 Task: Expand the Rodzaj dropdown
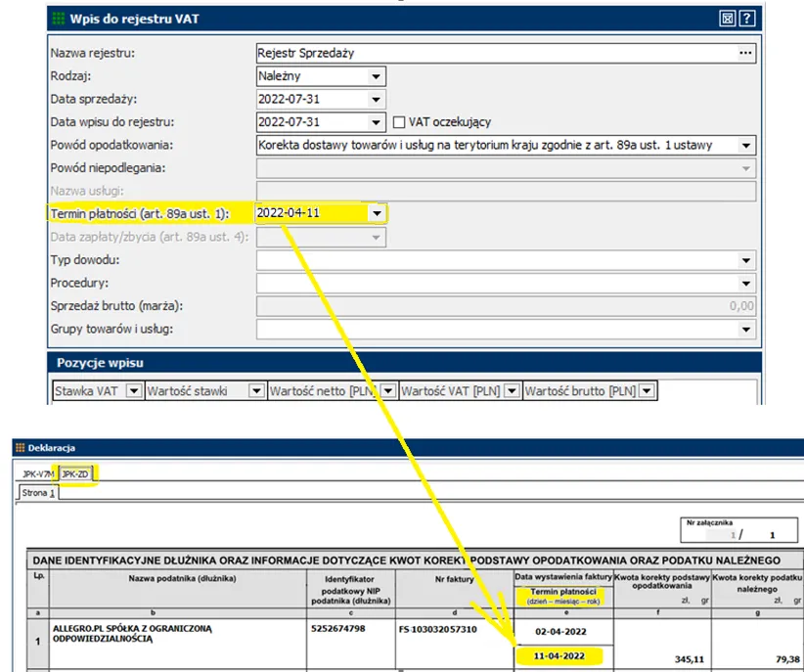[376, 76]
